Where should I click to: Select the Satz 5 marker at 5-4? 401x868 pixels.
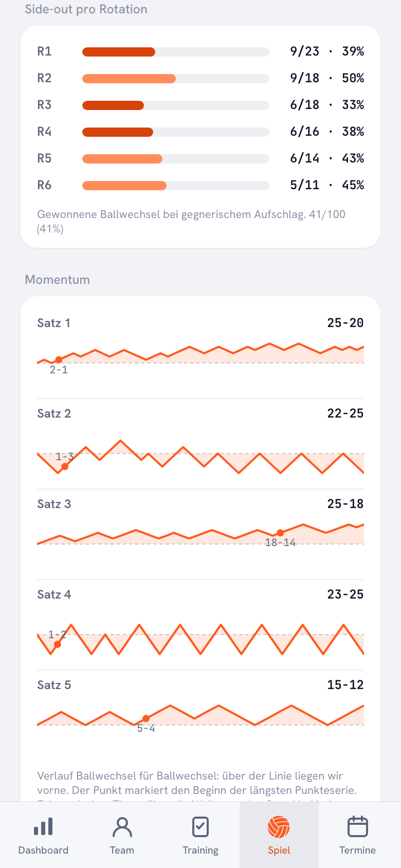point(146,718)
